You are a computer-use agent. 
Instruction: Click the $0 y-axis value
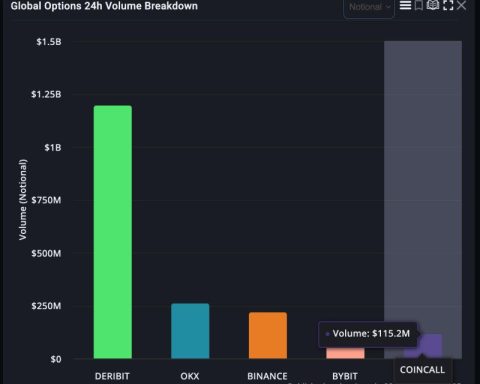[56, 359]
